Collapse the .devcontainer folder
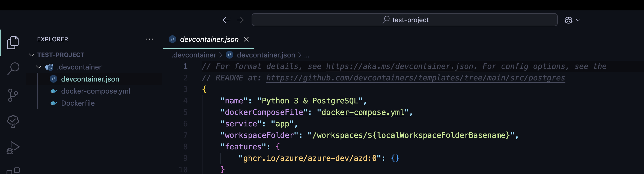 (x=39, y=67)
